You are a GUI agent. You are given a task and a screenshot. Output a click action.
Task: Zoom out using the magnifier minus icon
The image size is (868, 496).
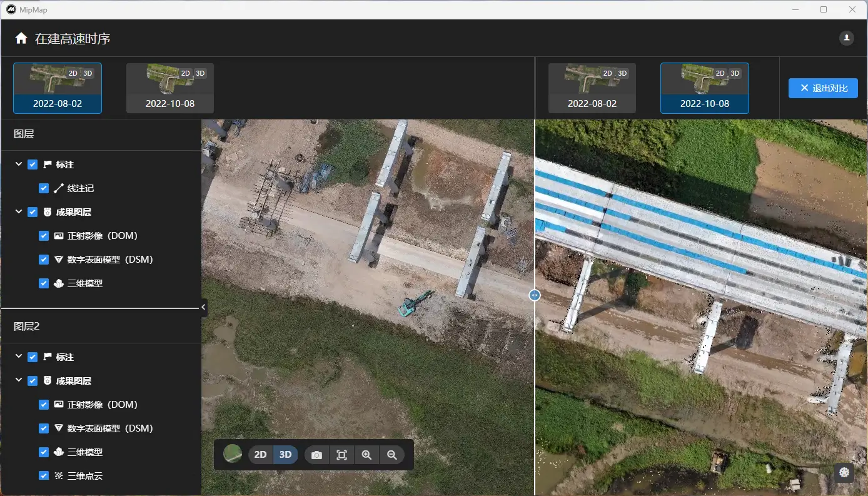(x=392, y=455)
